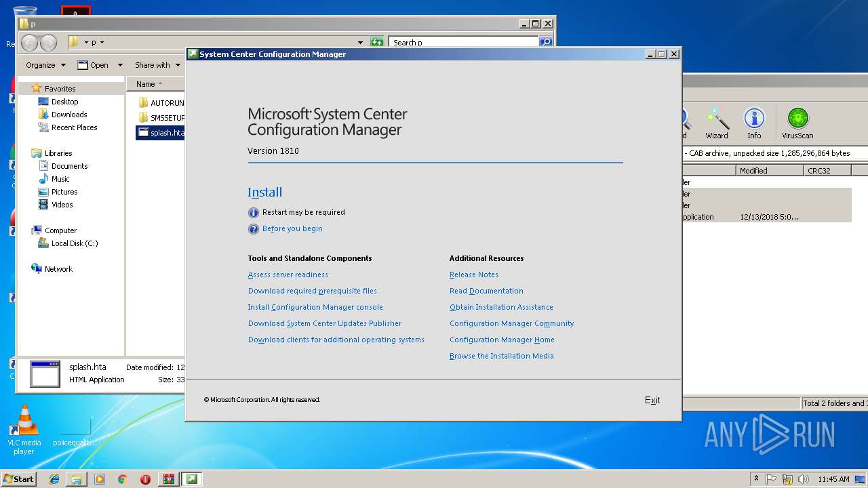
Task: Open the Organize menu in Explorer
Action: (45, 65)
